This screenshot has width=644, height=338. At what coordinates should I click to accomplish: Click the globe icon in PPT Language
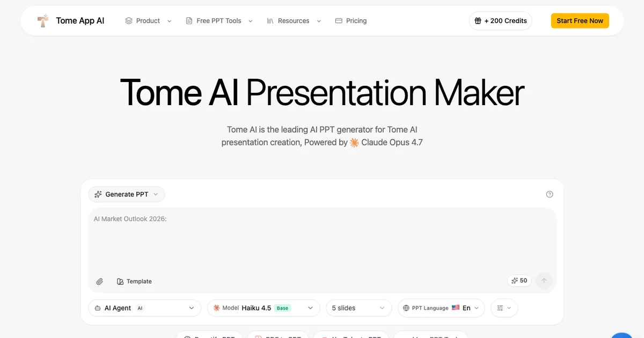pyautogui.click(x=406, y=308)
